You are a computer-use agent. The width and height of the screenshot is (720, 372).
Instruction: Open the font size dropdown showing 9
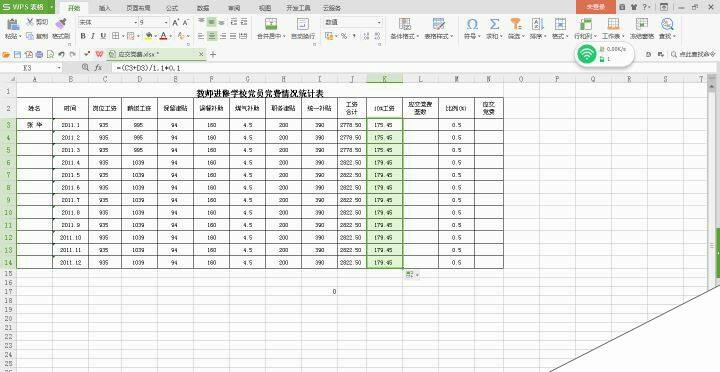click(x=154, y=22)
